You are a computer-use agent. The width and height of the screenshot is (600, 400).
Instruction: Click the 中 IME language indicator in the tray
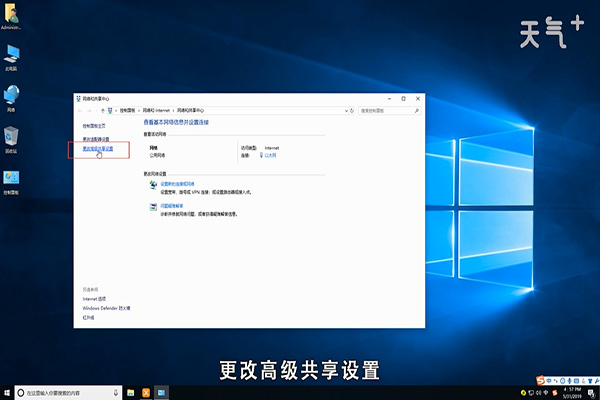tap(546, 393)
